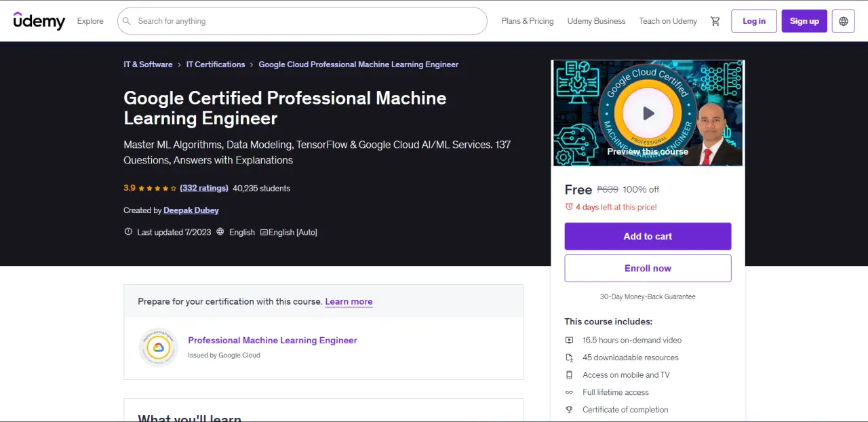This screenshot has width=868, height=422.
Task: Click Add to cart
Action: click(x=648, y=236)
